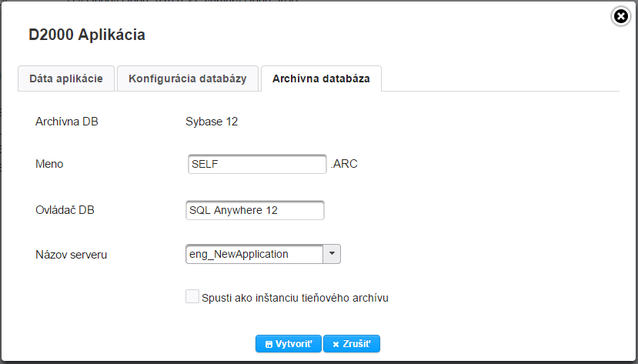The image size is (638, 364).
Task: Click the D2000 Aplikácia dialog title
Action: coord(87,35)
